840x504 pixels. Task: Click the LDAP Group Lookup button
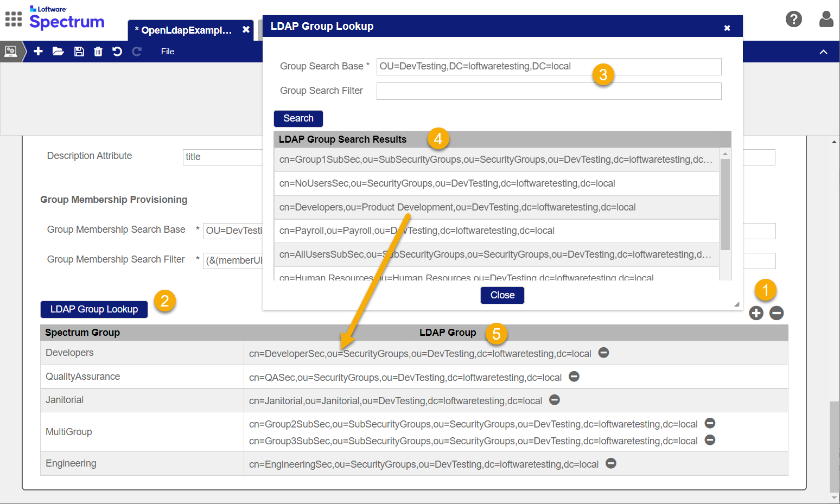(94, 309)
